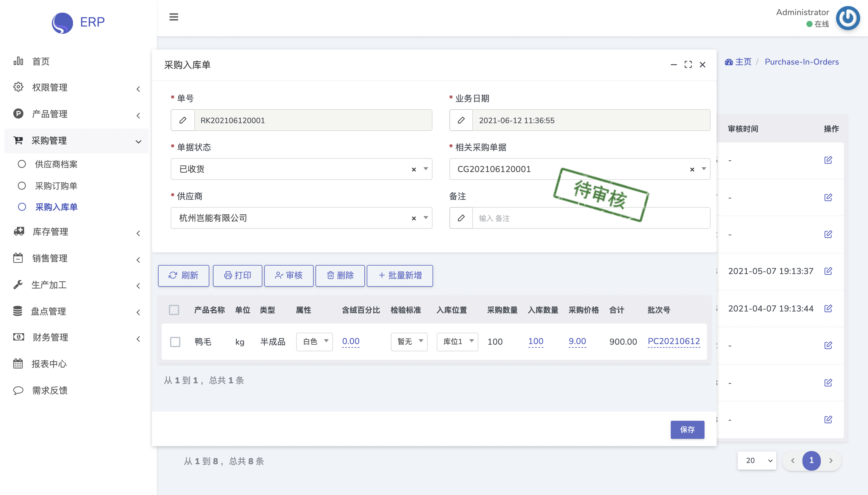Click the pencil icon beside 单号 field
868x495 pixels.
(x=183, y=120)
